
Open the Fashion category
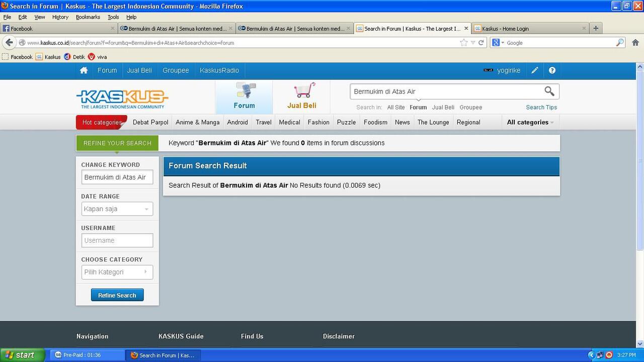[x=318, y=122]
